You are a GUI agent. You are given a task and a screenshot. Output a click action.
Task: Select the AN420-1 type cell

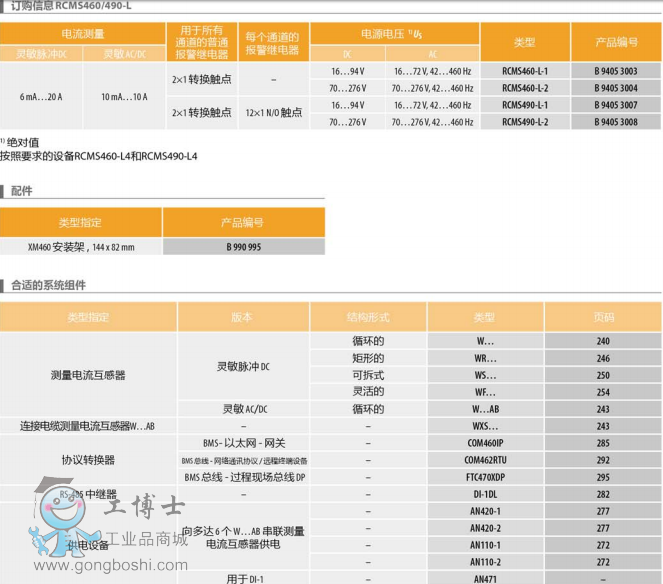484,511
